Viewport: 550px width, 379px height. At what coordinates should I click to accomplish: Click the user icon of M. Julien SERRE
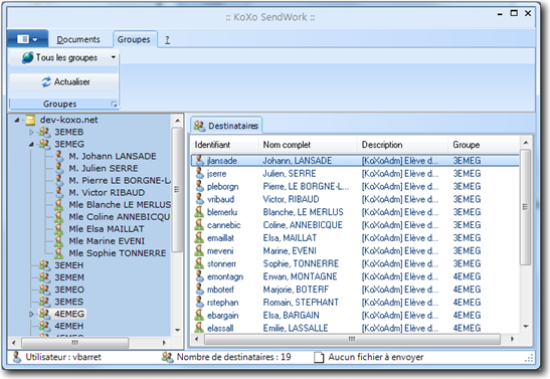(x=59, y=168)
